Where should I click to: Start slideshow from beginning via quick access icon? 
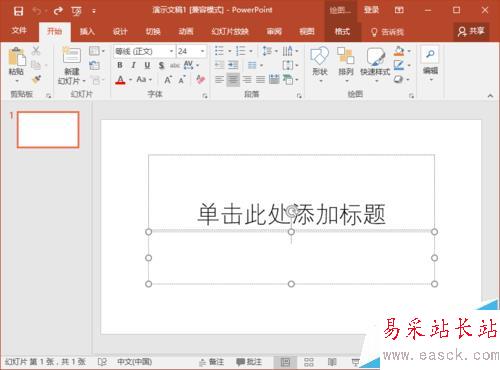[76, 11]
